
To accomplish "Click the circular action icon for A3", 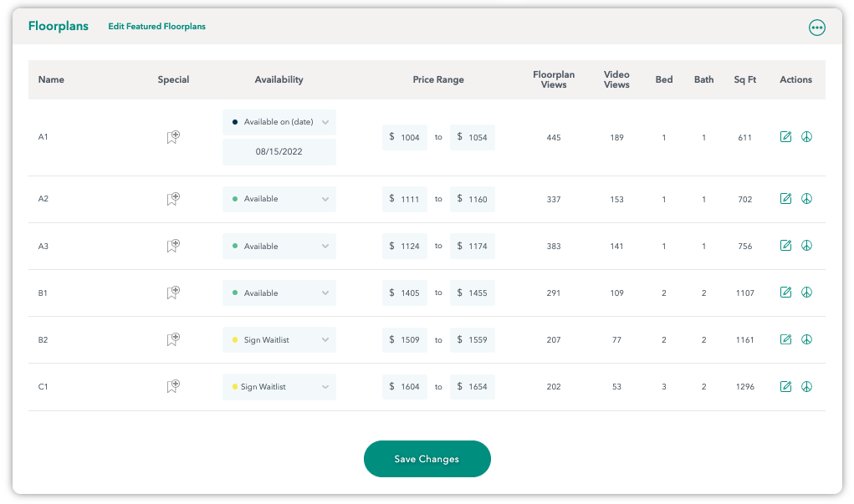I will pos(806,246).
